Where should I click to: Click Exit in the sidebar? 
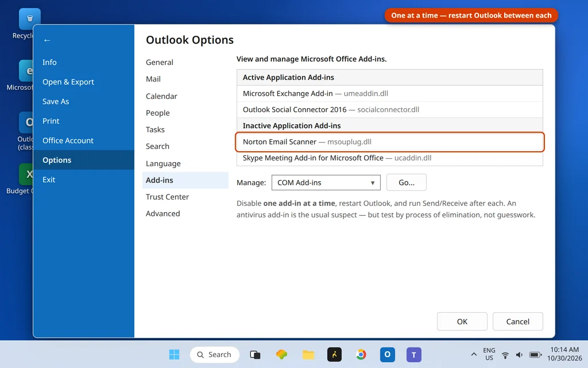(x=84, y=179)
